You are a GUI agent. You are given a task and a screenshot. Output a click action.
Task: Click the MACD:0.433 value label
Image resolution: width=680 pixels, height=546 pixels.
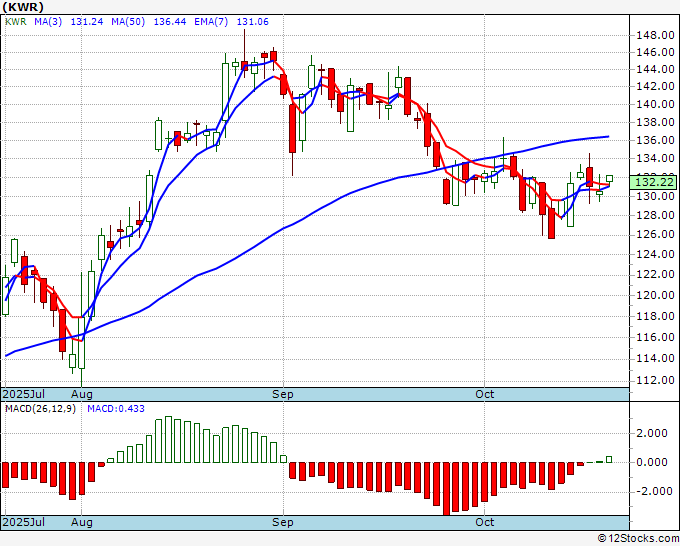(116, 409)
